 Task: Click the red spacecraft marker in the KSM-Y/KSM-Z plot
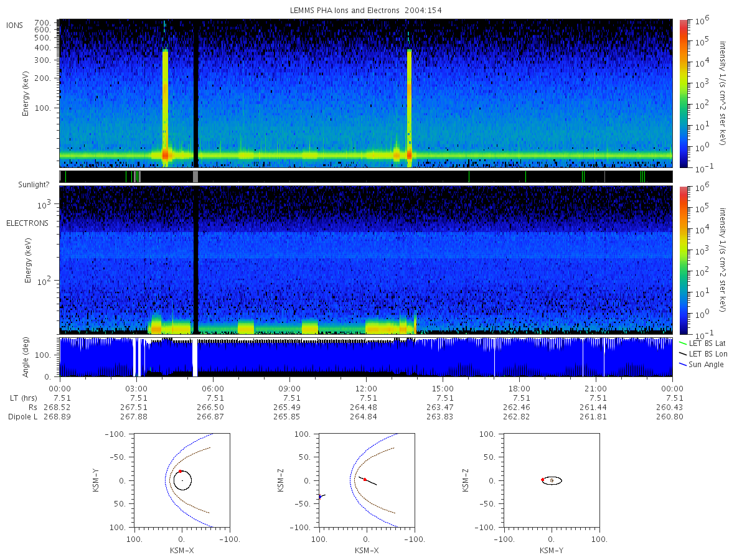pos(543,480)
